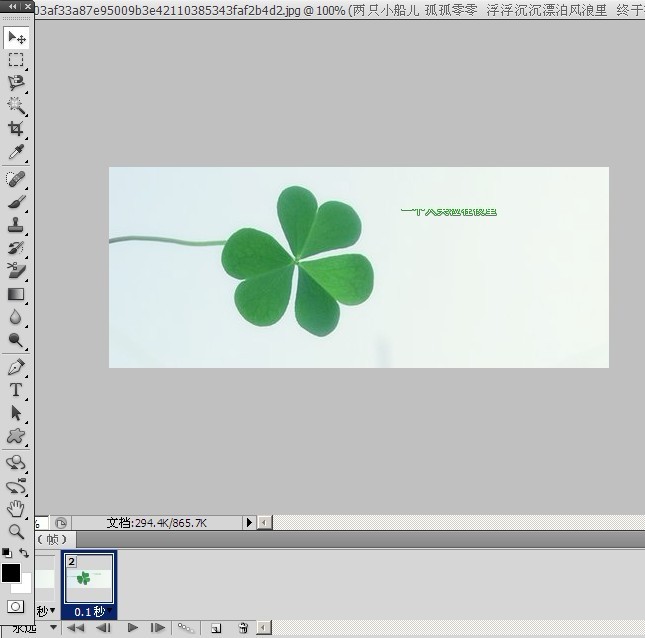Duplicate the selected animation frame

216,628
